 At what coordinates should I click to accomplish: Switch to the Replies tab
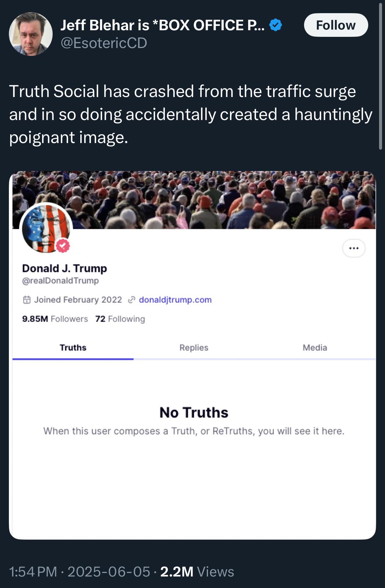[194, 348]
